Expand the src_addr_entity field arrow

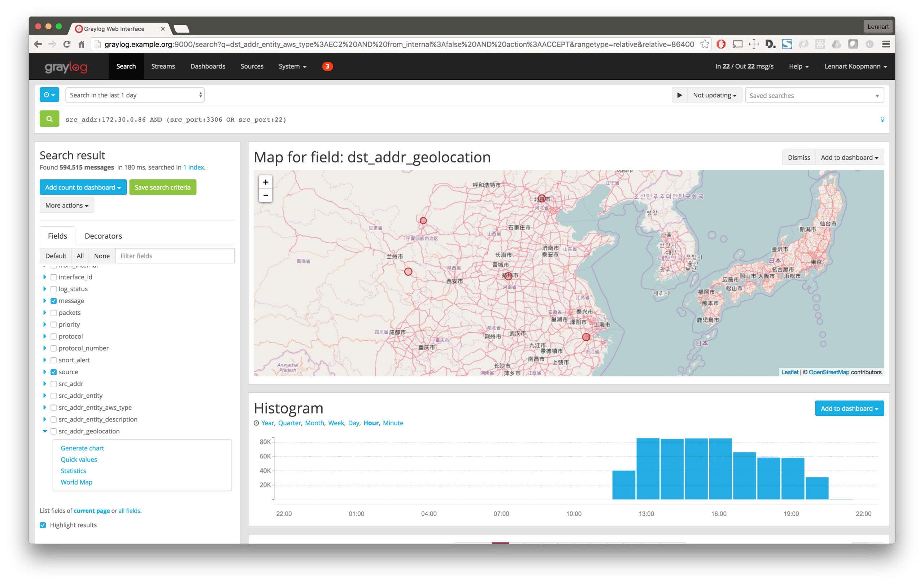point(45,396)
